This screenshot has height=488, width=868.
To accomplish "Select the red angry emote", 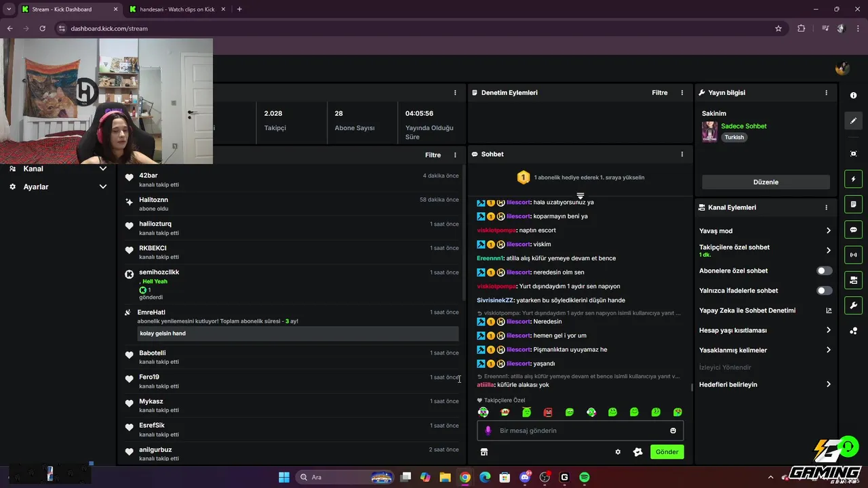I will click(548, 412).
